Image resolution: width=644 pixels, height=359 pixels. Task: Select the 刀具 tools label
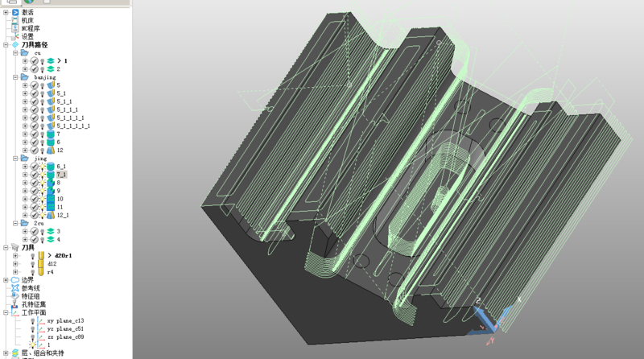pyautogui.click(x=28, y=248)
